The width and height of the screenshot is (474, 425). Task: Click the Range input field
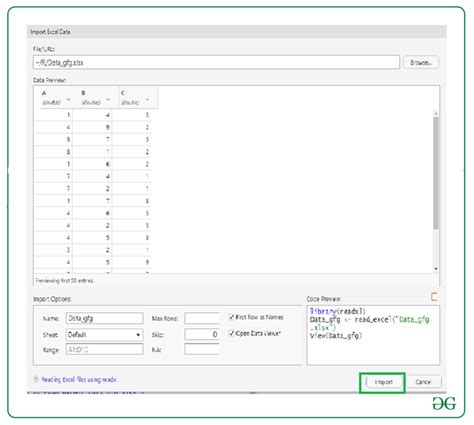point(105,350)
